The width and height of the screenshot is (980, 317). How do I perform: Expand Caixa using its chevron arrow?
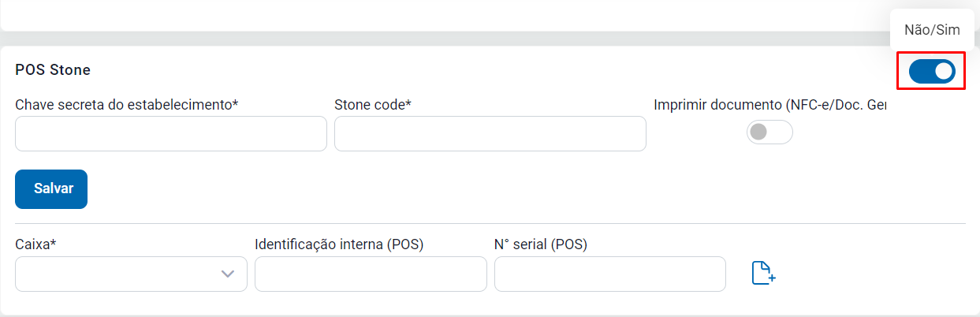coord(228,274)
